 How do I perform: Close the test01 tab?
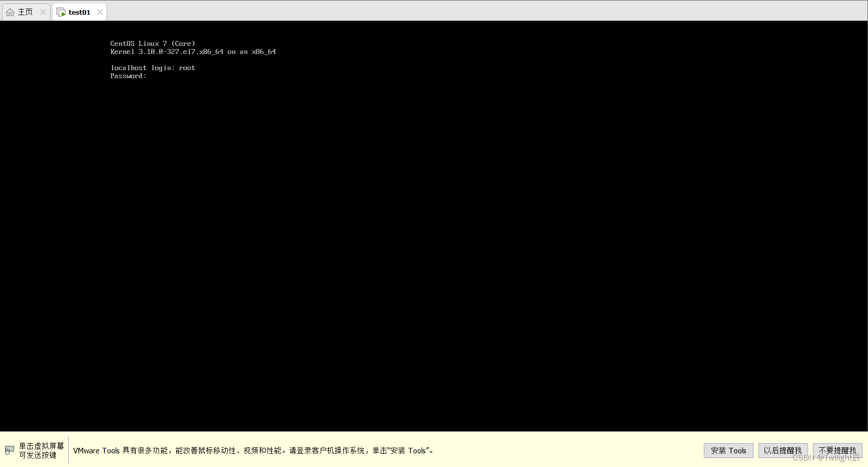pos(99,12)
